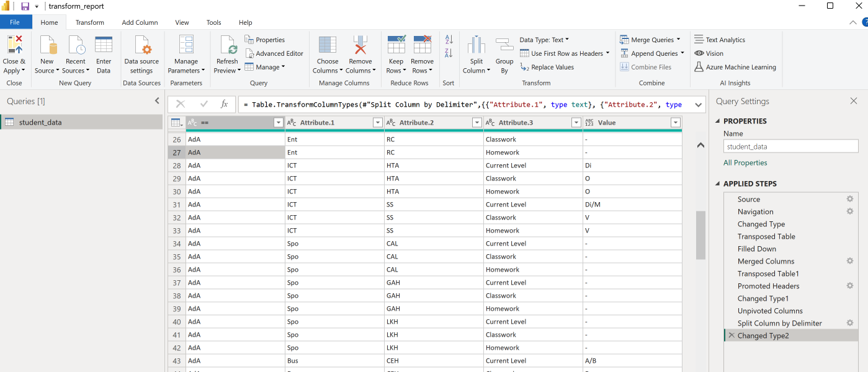This screenshot has width=868, height=372.
Task: Click the Remove Rows icon
Action: coord(423,45)
